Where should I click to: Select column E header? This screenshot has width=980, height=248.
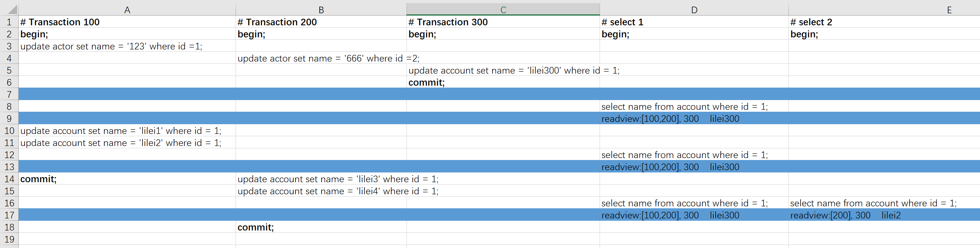(884, 9)
